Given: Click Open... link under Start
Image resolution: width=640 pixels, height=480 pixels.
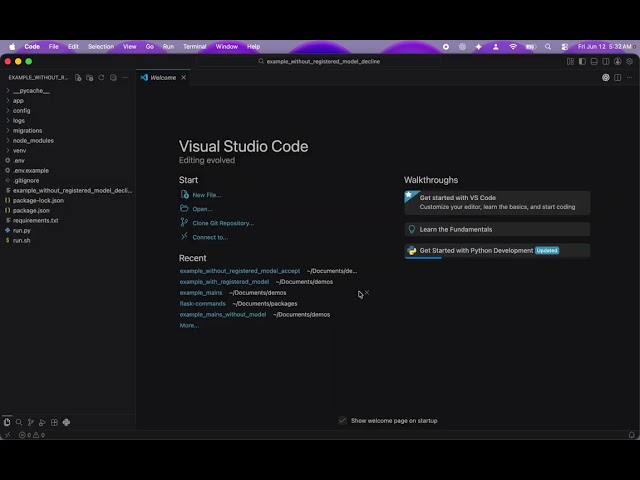Looking at the screenshot, I should click(x=202, y=209).
